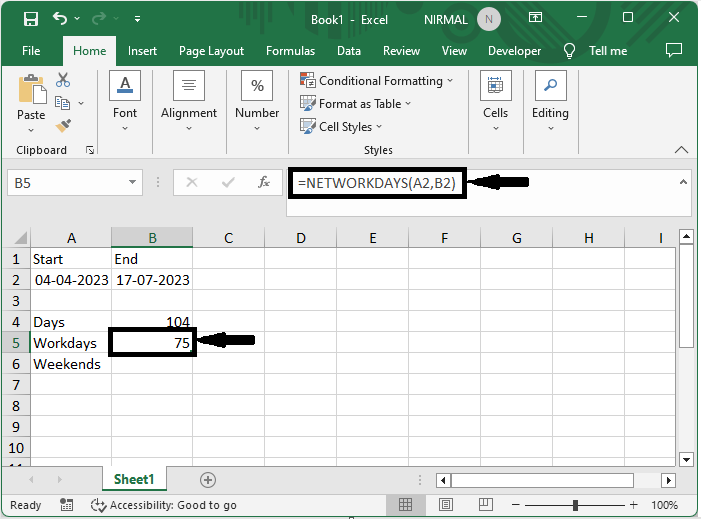701x519 pixels.
Task: Click the formula bar NETWORKDAYS formula
Action: pos(377,183)
